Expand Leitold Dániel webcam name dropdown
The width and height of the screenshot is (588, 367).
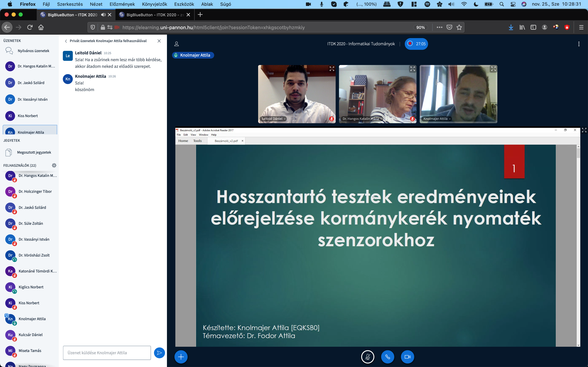pyautogui.click(x=274, y=119)
